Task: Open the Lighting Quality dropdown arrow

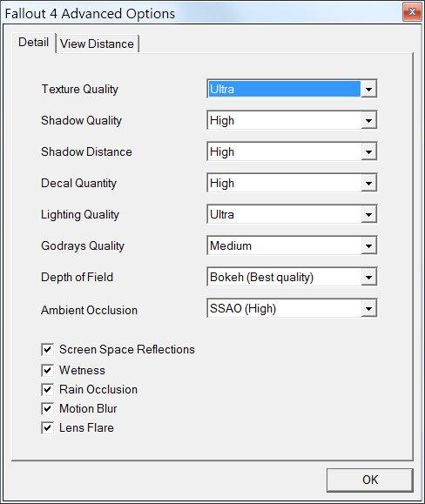Action: point(368,214)
